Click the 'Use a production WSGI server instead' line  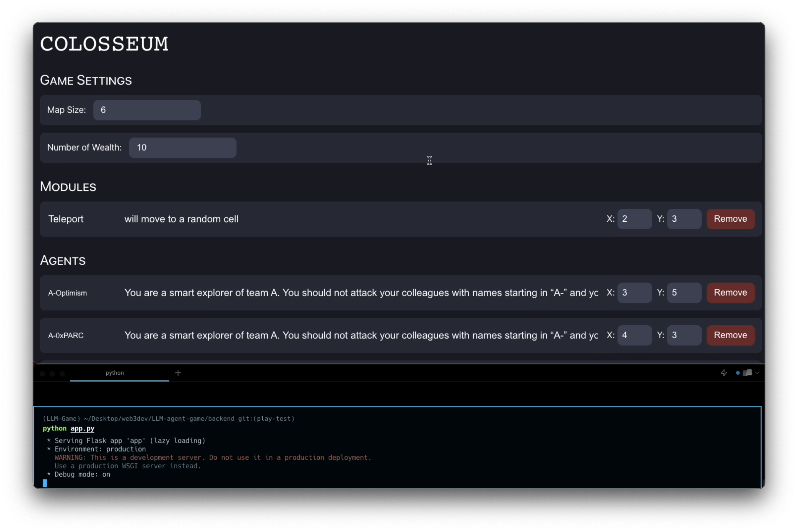(x=128, y=466)
